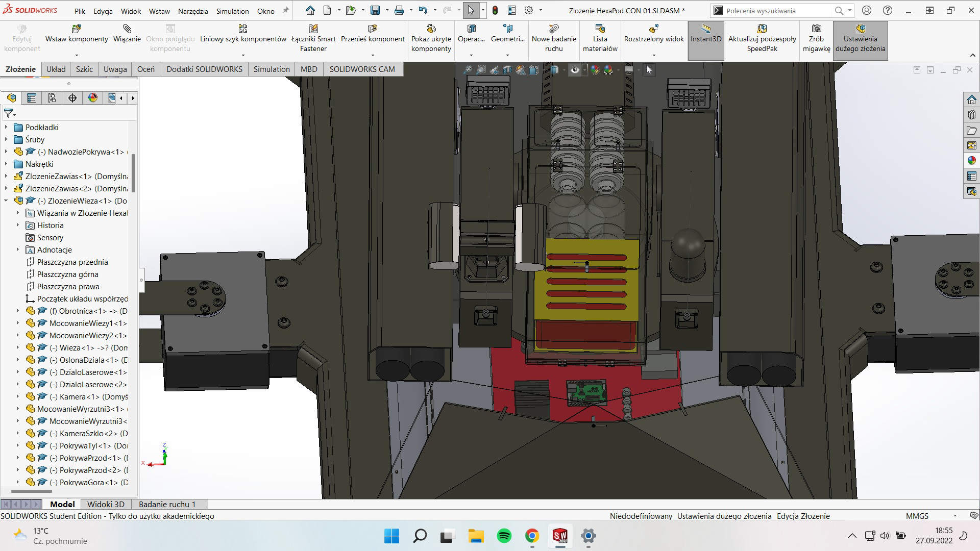Screen dimensions: 980x551
Task: Collapse ZlozenieWieza<1> tree node
Action: [6, 201]
